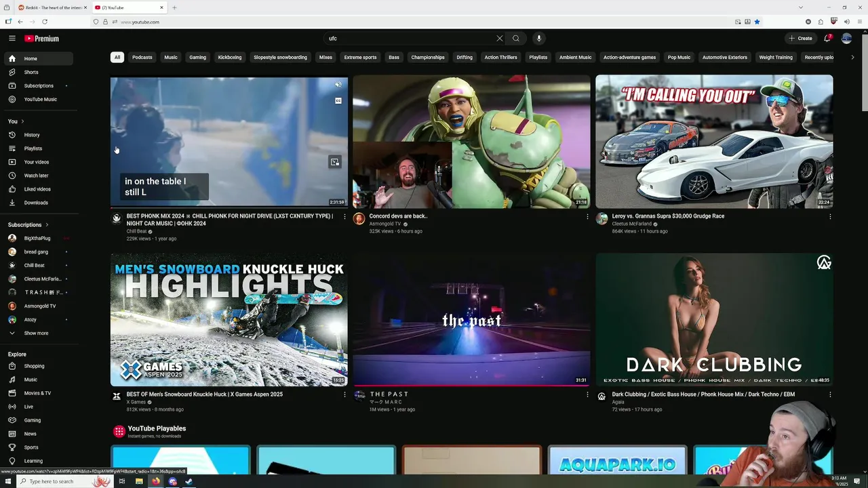Expand the Subscriptions section heading
Screen dimensions: 868x488
pyautogui.click(x=28, y=225)
